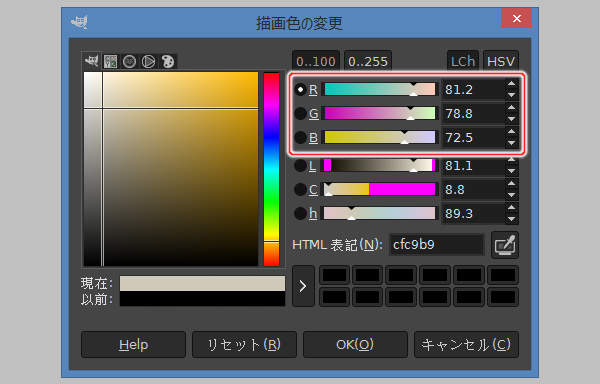Viewport: 600px width, 384px height.
Task: Choose the HSV color model
Action: 501,61
